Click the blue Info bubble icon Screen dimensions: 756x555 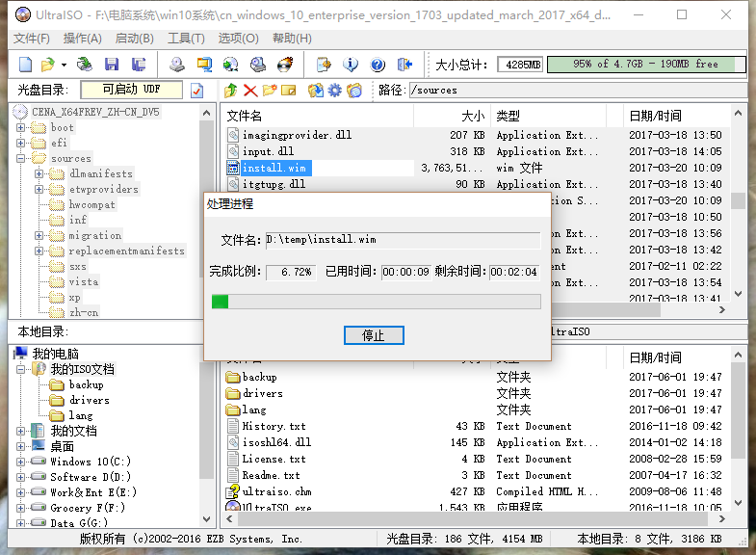[351, 65]
